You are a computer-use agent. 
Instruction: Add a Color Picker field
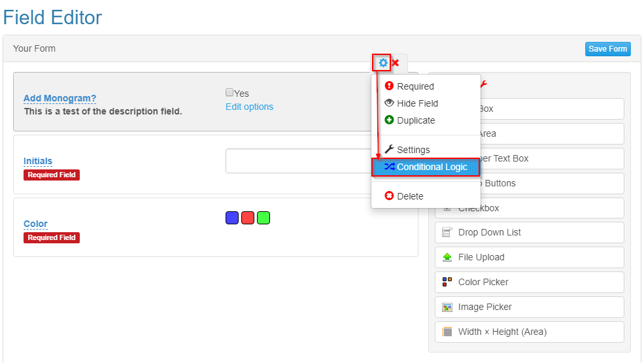click(x=530, y=283)
